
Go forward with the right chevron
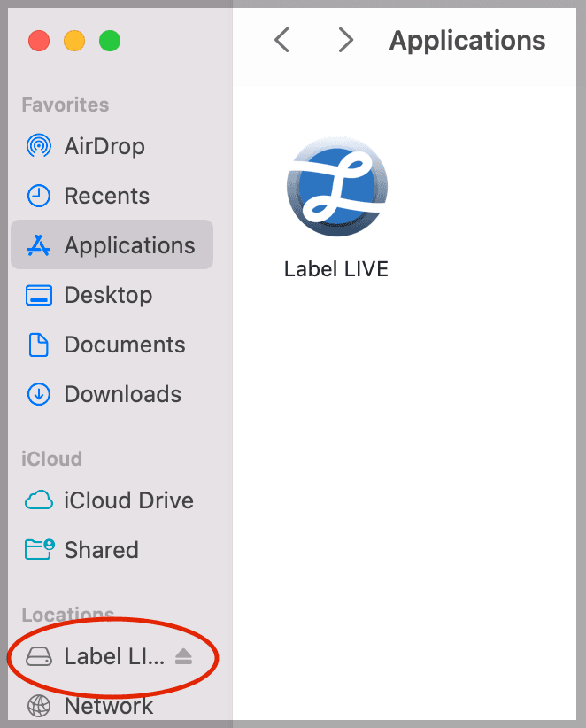point(346,40)
